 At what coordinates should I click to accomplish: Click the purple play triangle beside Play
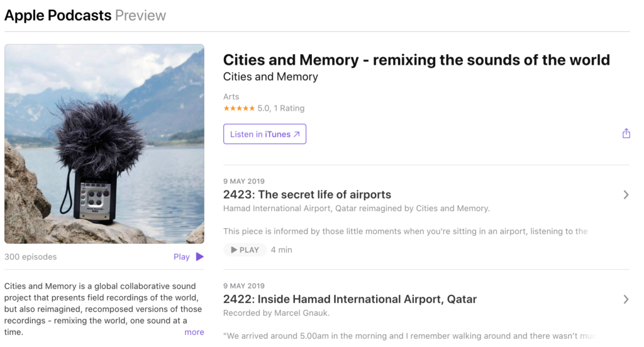(199, 256)
